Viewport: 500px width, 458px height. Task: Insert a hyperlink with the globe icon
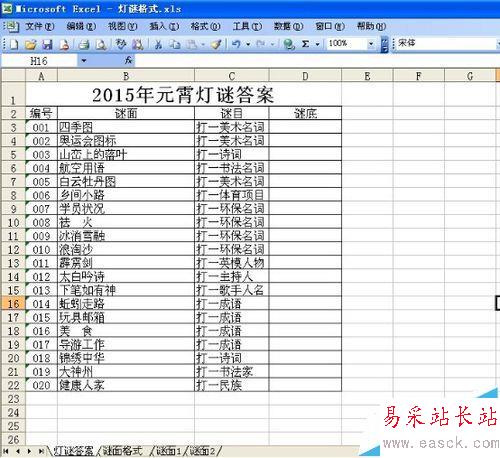[x=289, y=44]
